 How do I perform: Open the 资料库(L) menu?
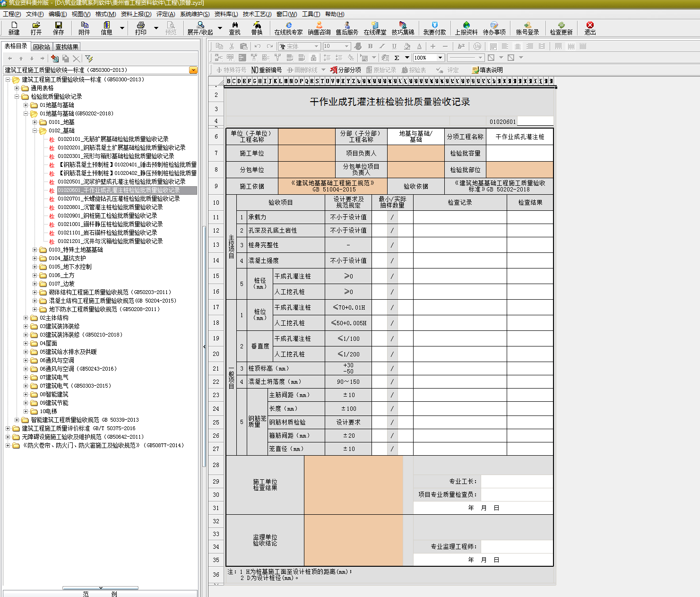226,14
